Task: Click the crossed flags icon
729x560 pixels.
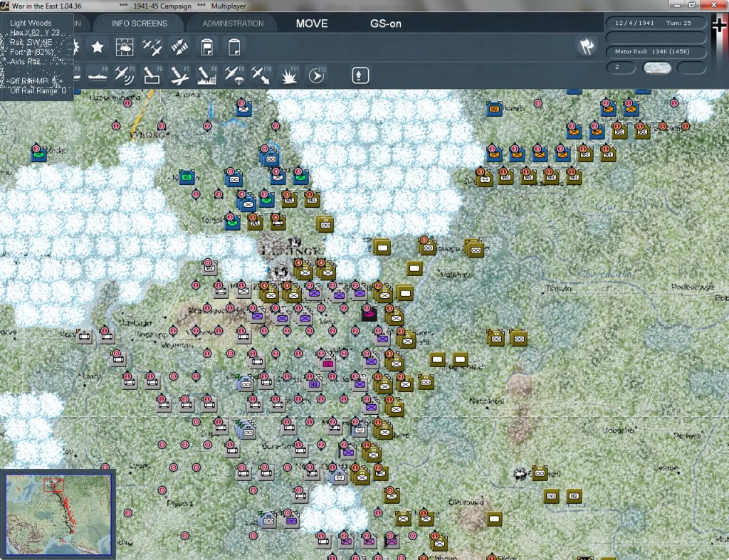Action: pos(587,46)
